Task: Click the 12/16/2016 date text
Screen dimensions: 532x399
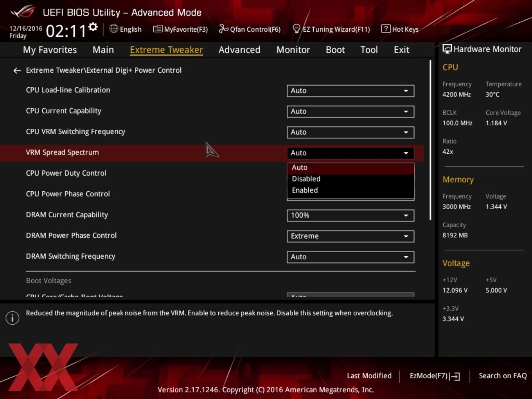Action: (26, 29)
